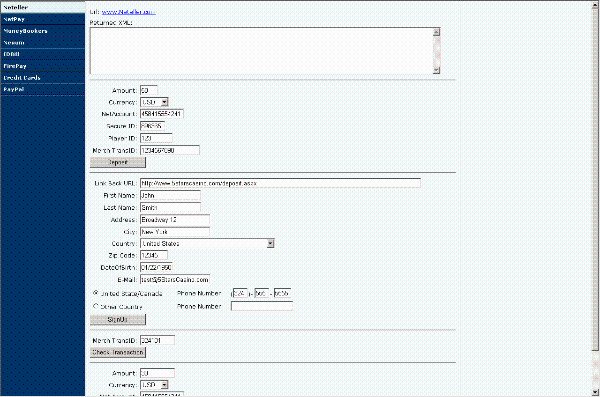Image resolution: width=600 pixels, height=397 pixels.
Task: Click the page scrollbar down arrow
Action: pos(595,392)
